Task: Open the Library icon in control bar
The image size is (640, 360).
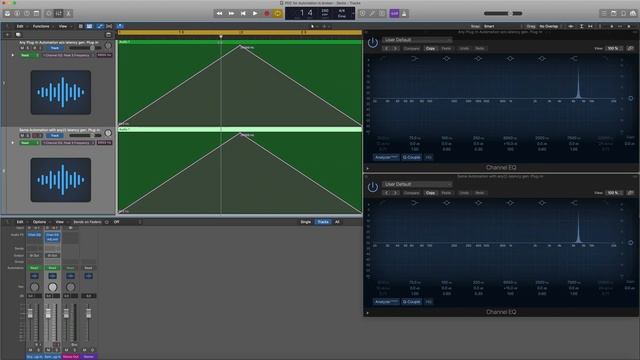Action: pos(7,13)
